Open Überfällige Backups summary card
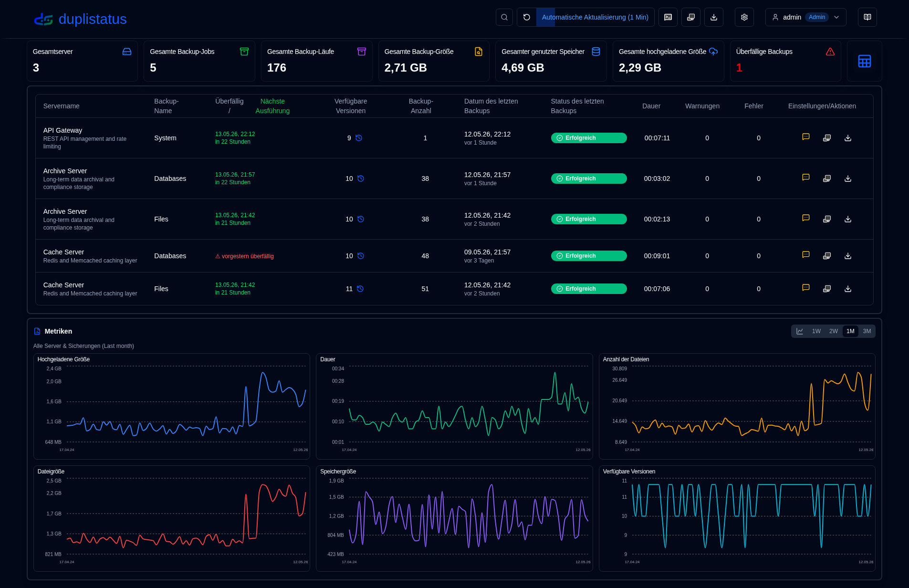This screenshot has width=909, height=588. pos(785,61)
